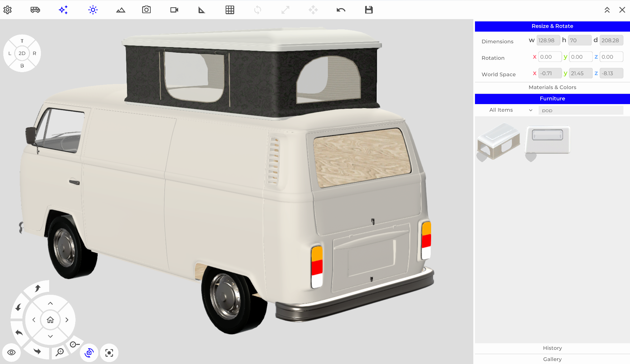Click the World Space x field -0.71
The width and height of the screenshot is (630, 364).
pyautogui.click(x=550, y=73)
